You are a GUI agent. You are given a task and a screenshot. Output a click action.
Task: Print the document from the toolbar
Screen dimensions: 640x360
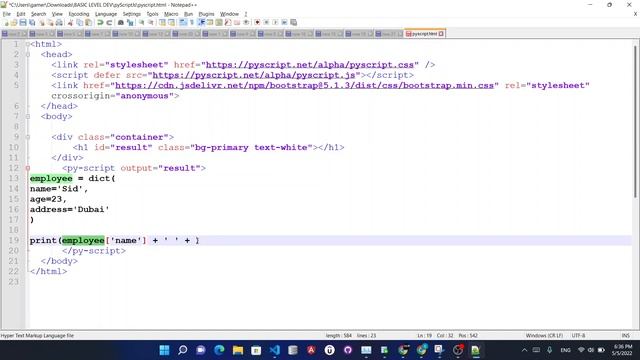coord(59,22)
